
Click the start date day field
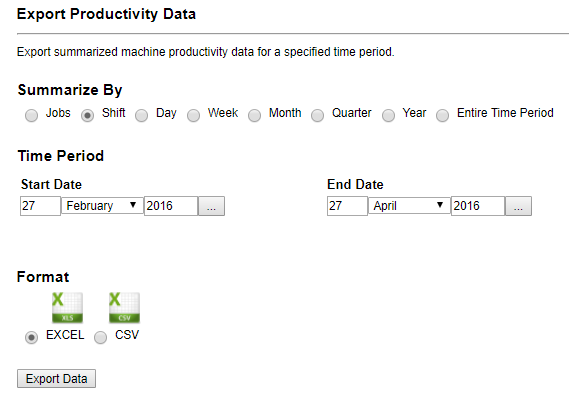point(40,206)
